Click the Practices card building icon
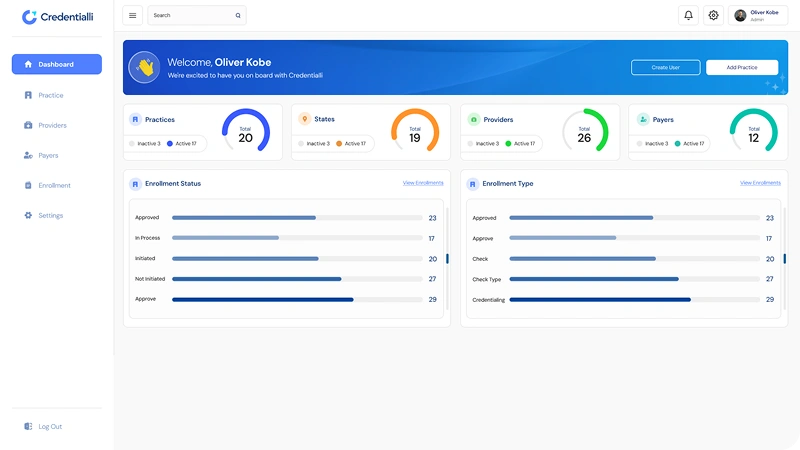Screen dimensions: 800x450 click(x=135, y=120)
